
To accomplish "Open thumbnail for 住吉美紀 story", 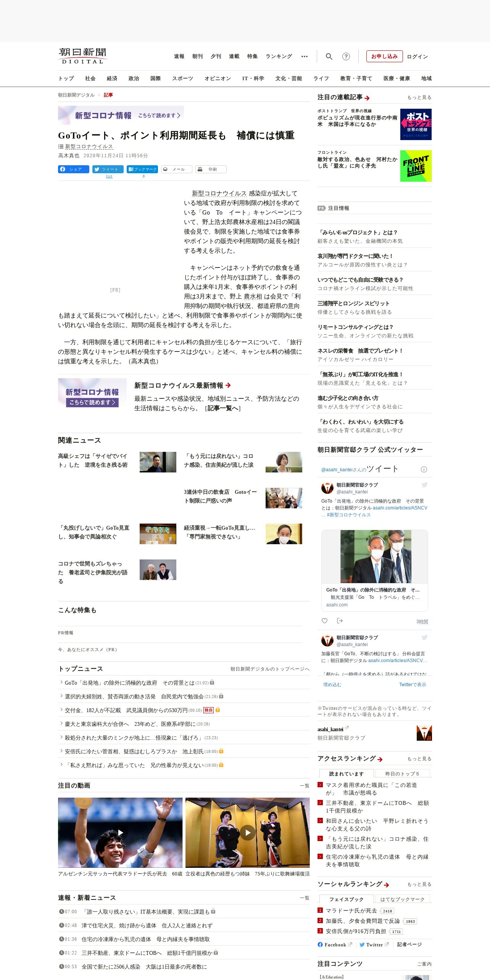I will [x=284, y=462].
